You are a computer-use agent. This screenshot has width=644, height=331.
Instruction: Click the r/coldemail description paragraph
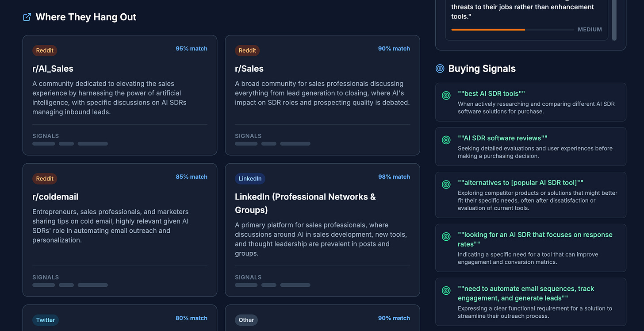click(x=111, y=226)
